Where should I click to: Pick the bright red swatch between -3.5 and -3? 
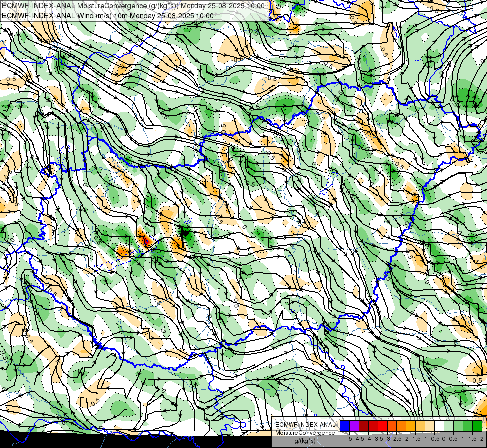click(x=383, y=426)
